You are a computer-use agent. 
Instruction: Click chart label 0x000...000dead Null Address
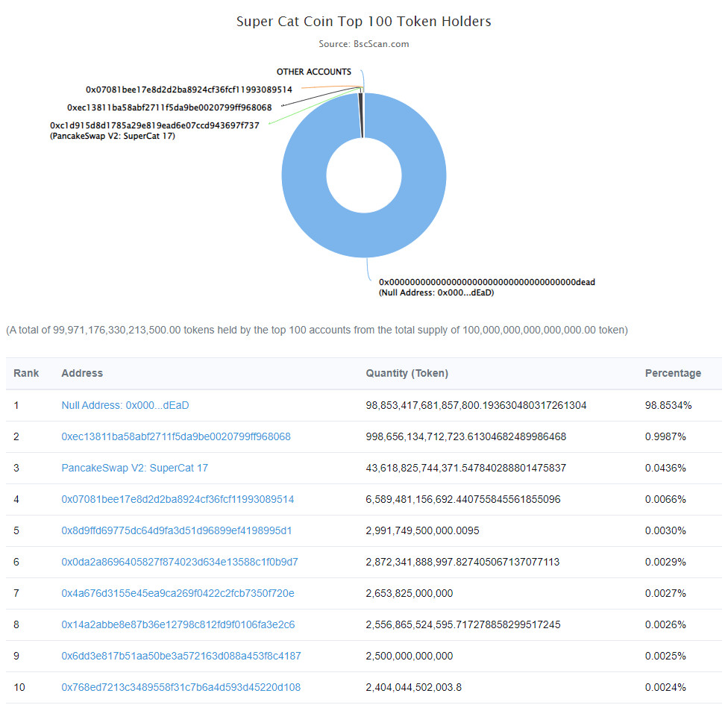[x=487, y=287]
